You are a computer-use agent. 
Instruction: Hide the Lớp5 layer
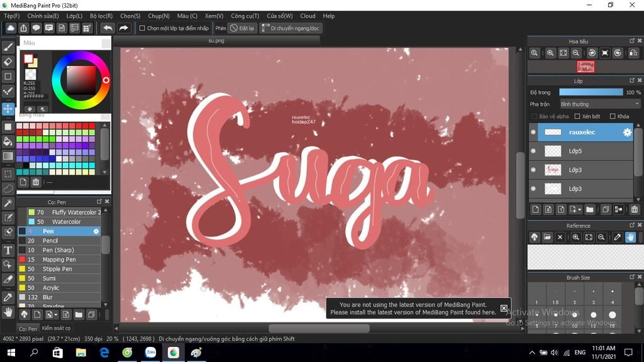pos(533,151)
